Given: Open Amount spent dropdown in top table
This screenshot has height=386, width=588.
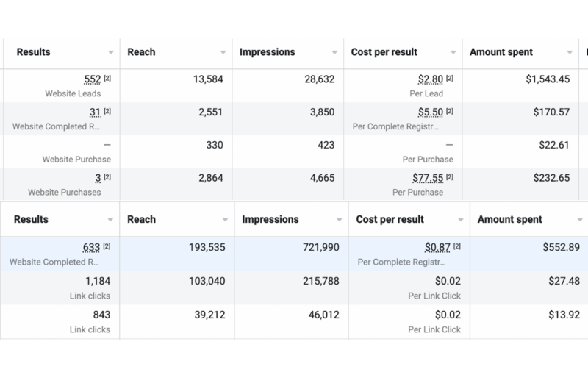Looking at the screenshot, I should pyautogui.click(x=570, y=52).
